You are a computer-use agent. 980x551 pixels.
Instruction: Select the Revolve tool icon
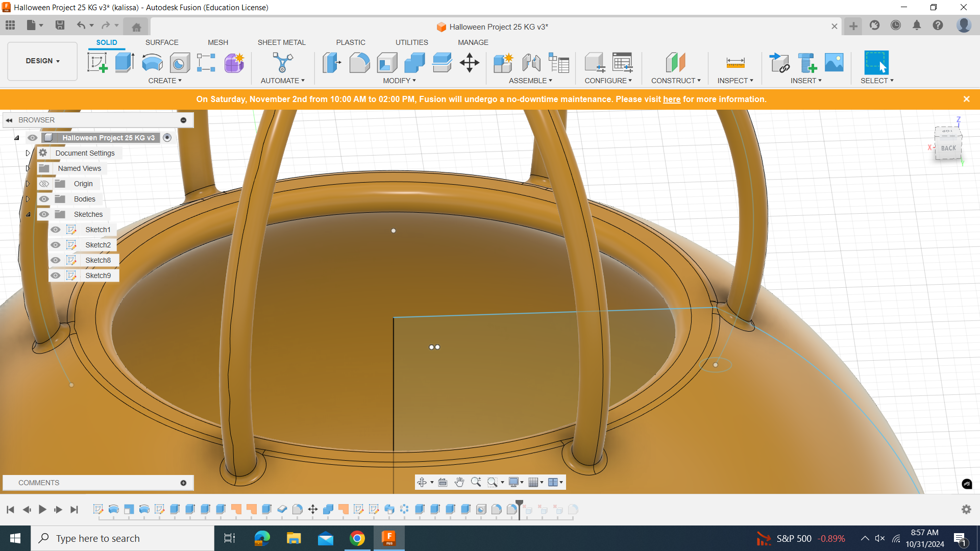tap(152, 63)
